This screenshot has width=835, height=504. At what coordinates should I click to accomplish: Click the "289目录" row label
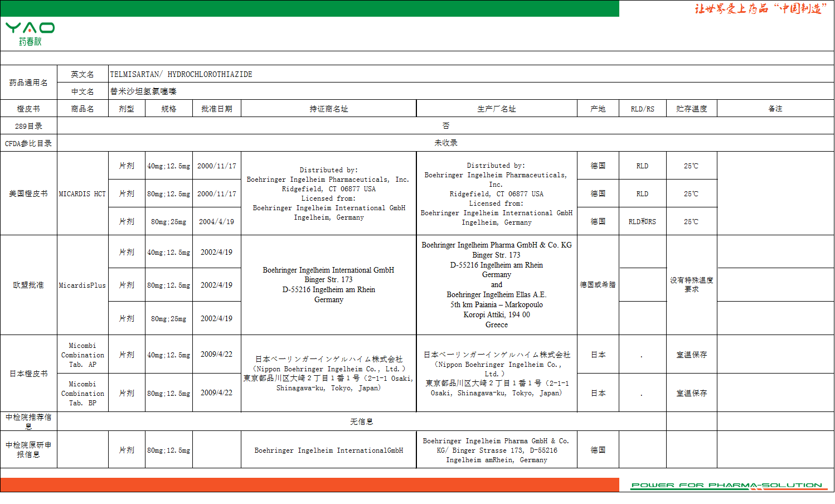point(28,126)
